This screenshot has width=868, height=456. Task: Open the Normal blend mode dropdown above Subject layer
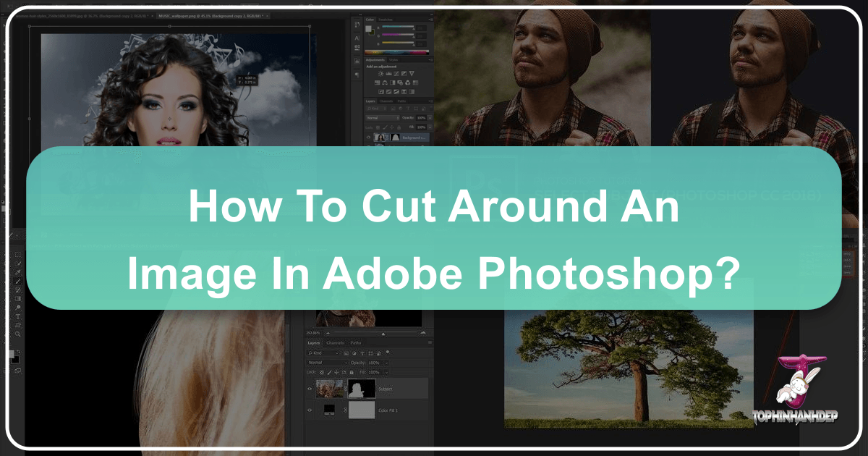327,362
